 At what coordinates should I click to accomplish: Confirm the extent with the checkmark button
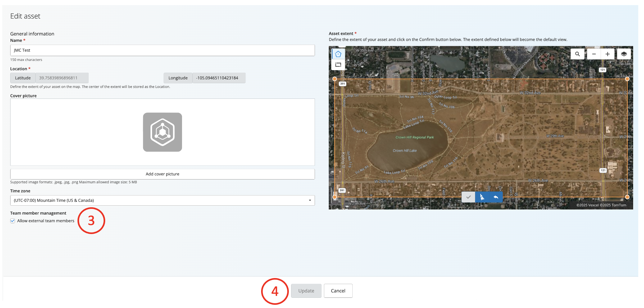(468, 197)
